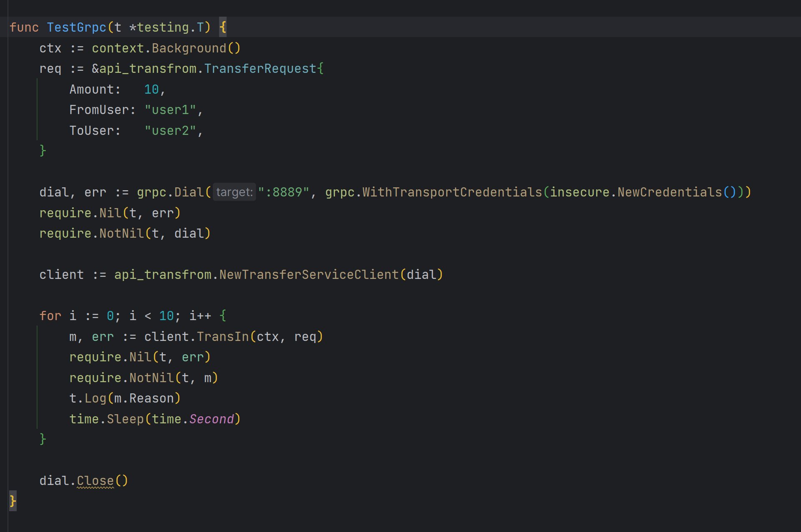801x532 pixels.
Task: Click the t.Log(m.Reason) statement
Action: [x=124, y=398]
